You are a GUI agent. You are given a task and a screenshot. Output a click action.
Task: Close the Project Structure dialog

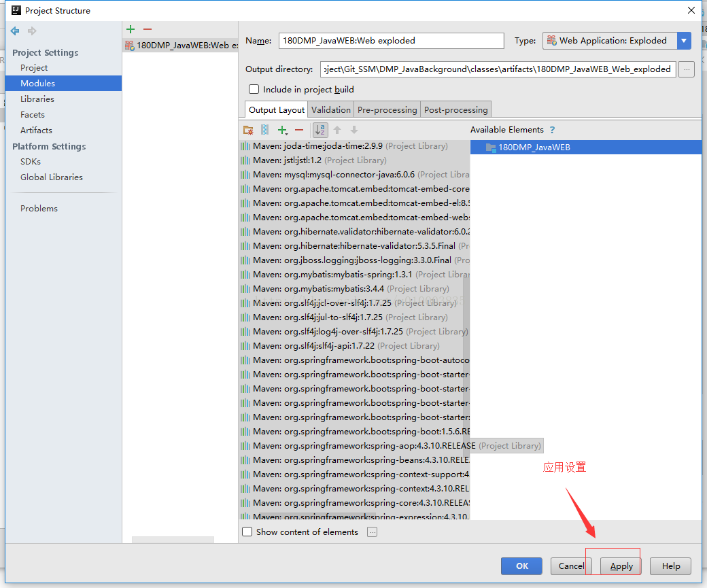(x=691, y=10)
